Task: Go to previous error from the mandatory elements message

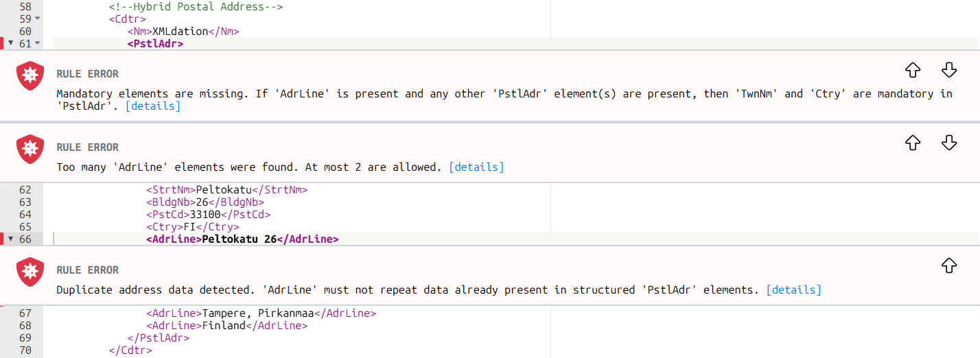Action: coord(912,69)
